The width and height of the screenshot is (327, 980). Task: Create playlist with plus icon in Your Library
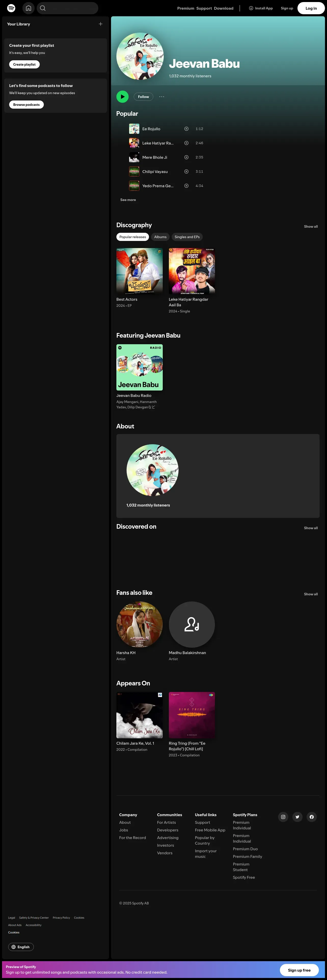[x=101, y=24]
